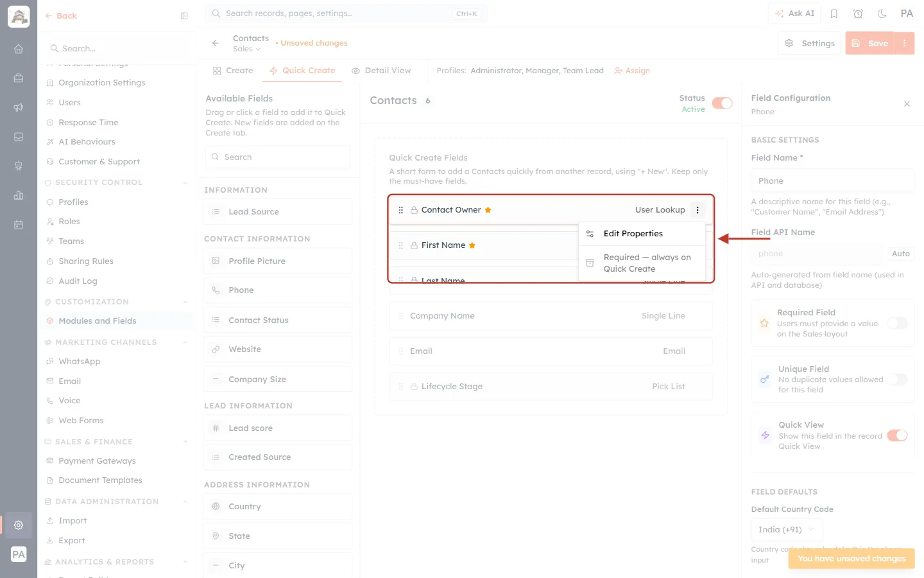
Task: Toggle the Contacts Status Active switch
Action: 722,103
